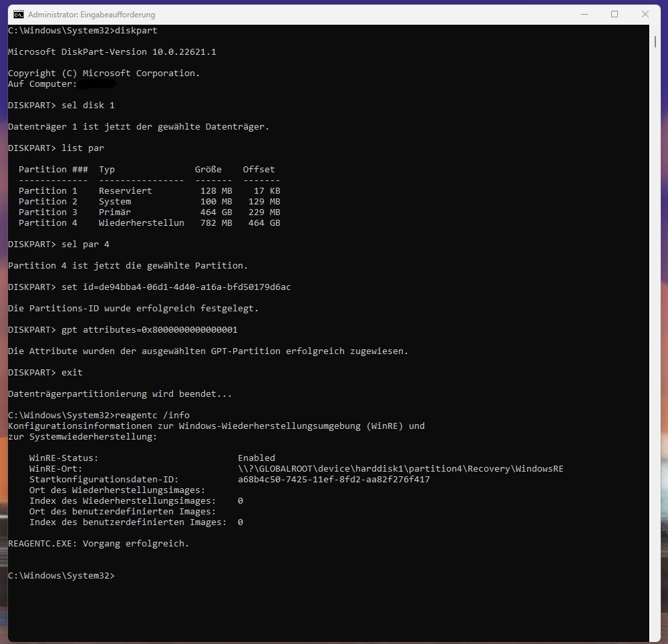Click the 'reagentc /info' command
The image size is (668, 644).
(x=152, y=416)
